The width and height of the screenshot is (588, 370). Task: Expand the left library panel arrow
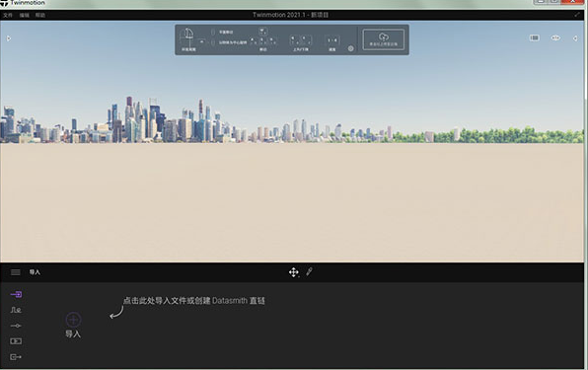coord(9,38)
